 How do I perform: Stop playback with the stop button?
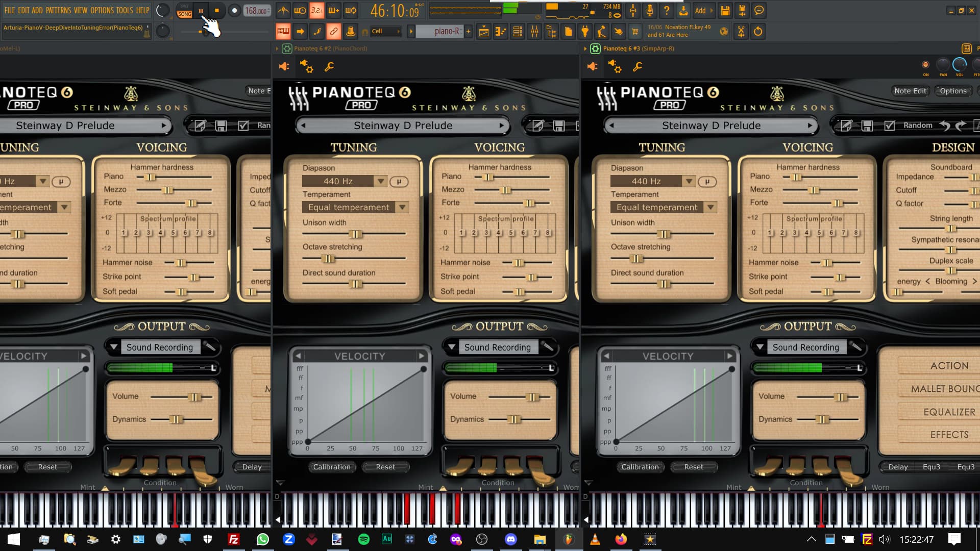[217, 10]
